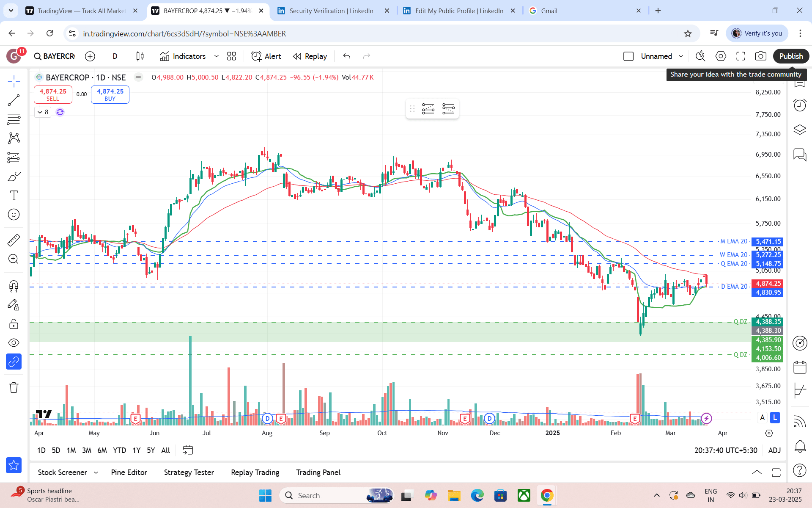Open the Fibonacci retracement tools
This screenshot has height=508, width=812.
pyautogui.click(x=14, y=119)
